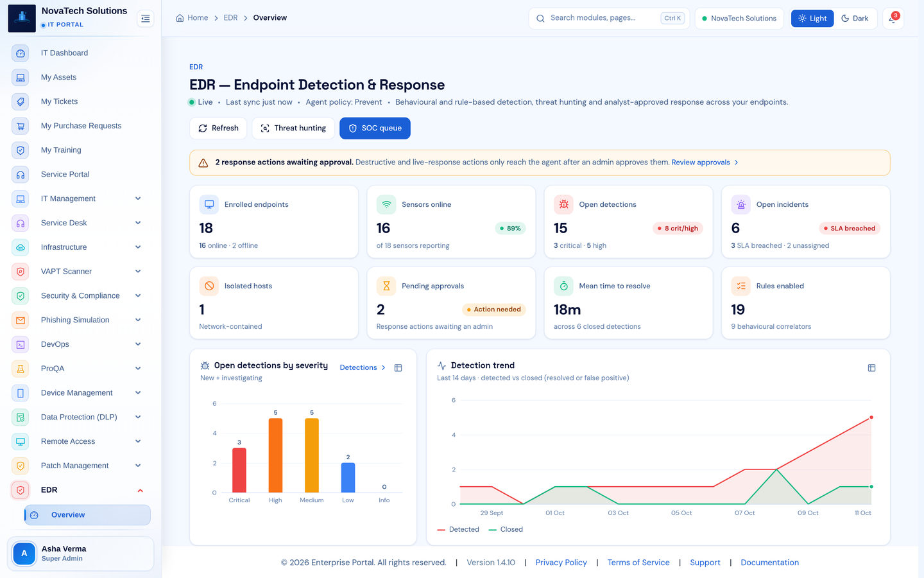924x578 pixels.
Task: Click the DevOps terminal icon
Action: [21, 344]
